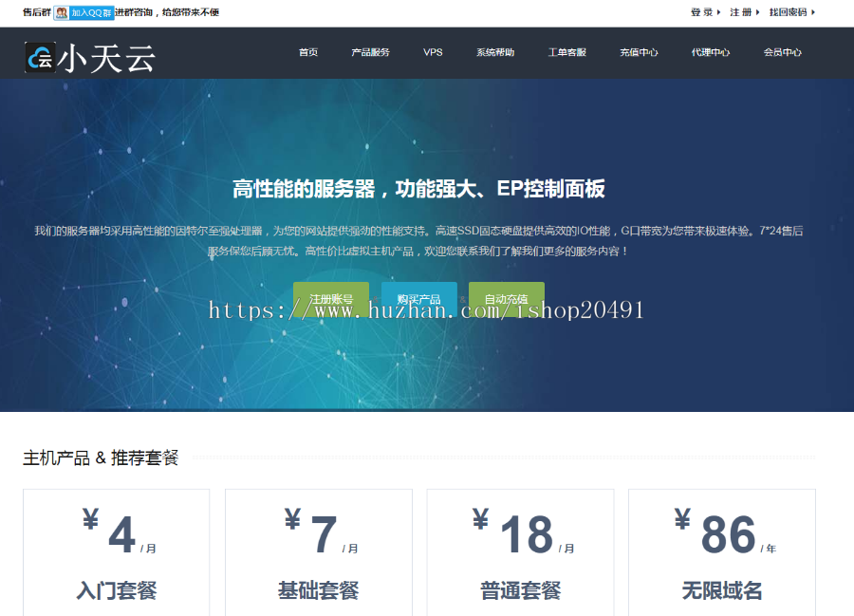This screenshot has height=616, width=854.
Task: Select 工单客服 in the navigation bar
Action: pyautogui.click(x=566, y=53)
